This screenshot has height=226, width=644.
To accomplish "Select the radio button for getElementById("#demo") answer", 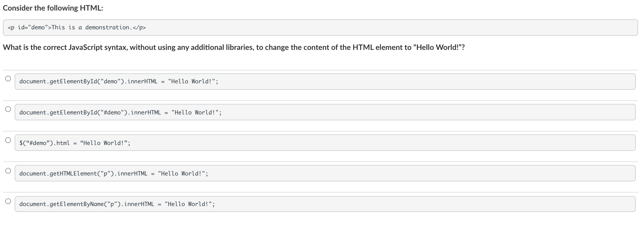I will [8, 109].
